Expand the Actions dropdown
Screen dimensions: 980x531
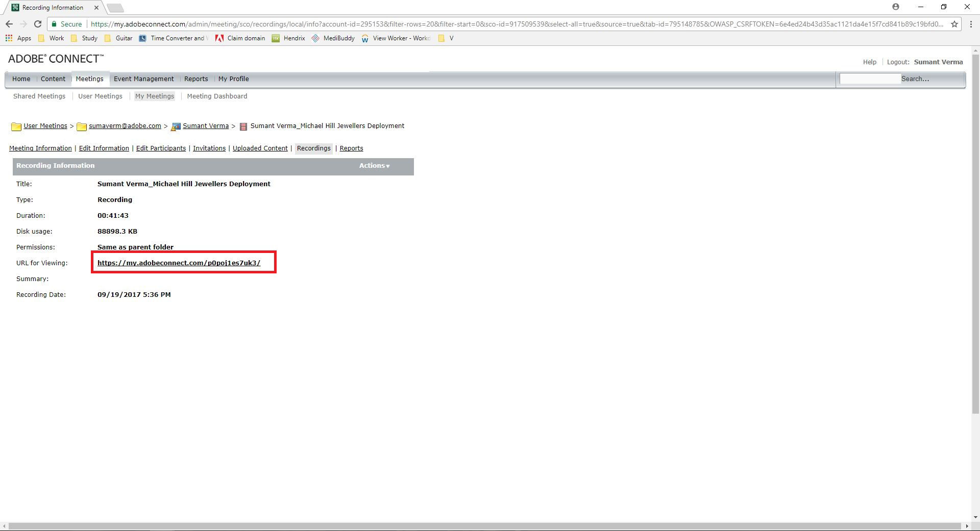coord(374,166)
